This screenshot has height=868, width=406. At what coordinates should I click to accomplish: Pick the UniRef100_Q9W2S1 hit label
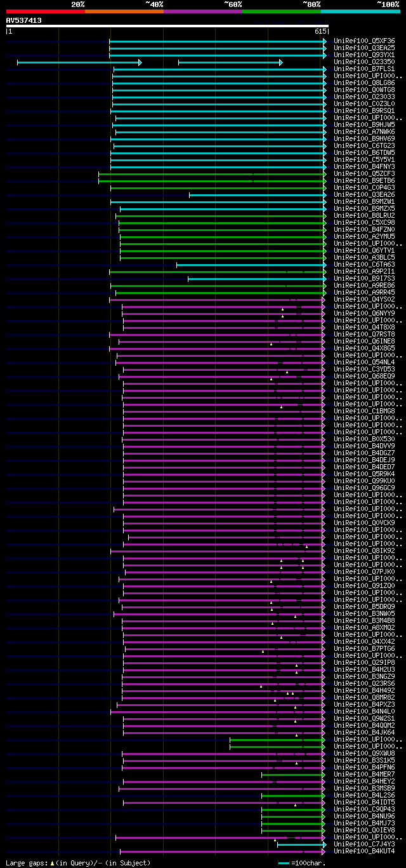[x=364, y=718]
